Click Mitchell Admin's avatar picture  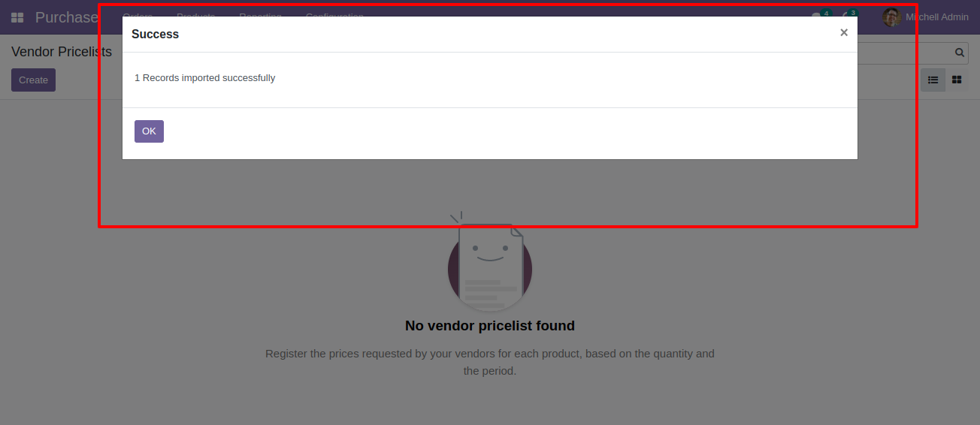pyautogui.click(x=891, y=17)
